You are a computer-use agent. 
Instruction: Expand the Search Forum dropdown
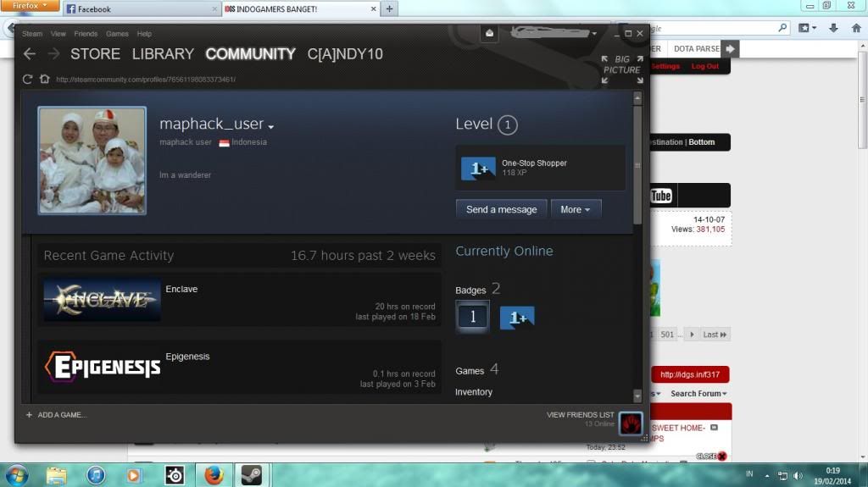(x=698, y=394)
